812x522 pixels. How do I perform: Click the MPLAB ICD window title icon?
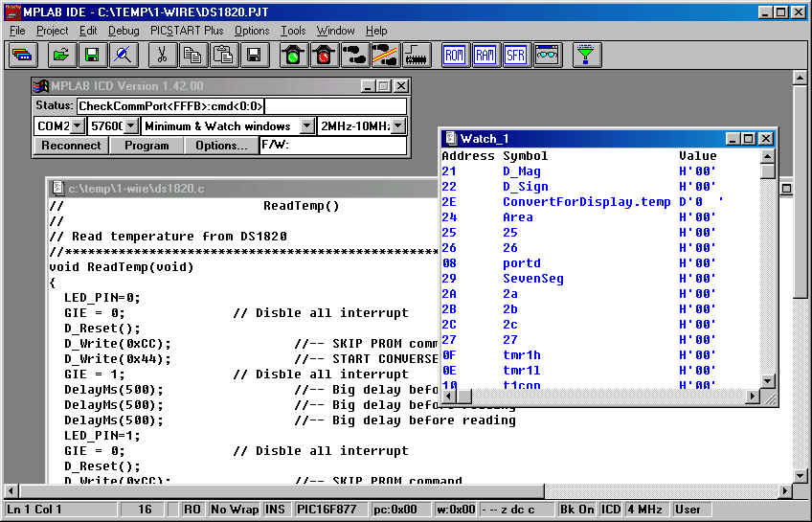[41, 86]
